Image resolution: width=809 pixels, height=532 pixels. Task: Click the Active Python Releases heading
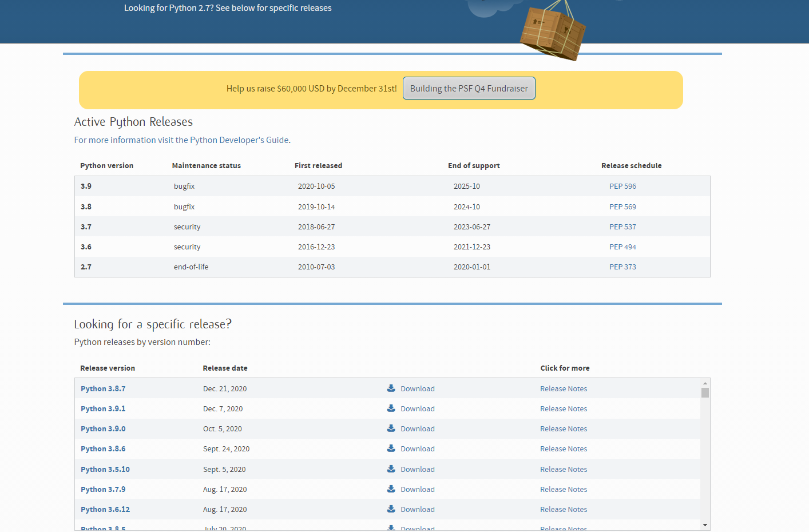133,122
